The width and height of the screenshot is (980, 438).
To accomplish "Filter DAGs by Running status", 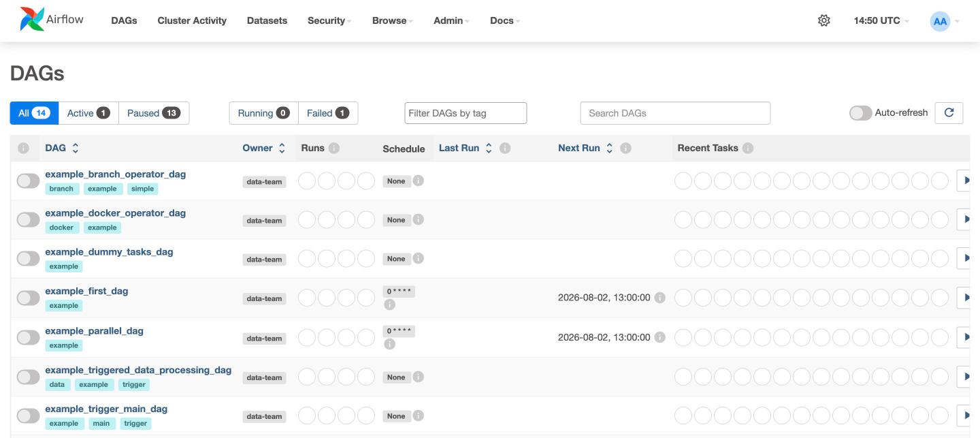I will click(x=263, y=113).
